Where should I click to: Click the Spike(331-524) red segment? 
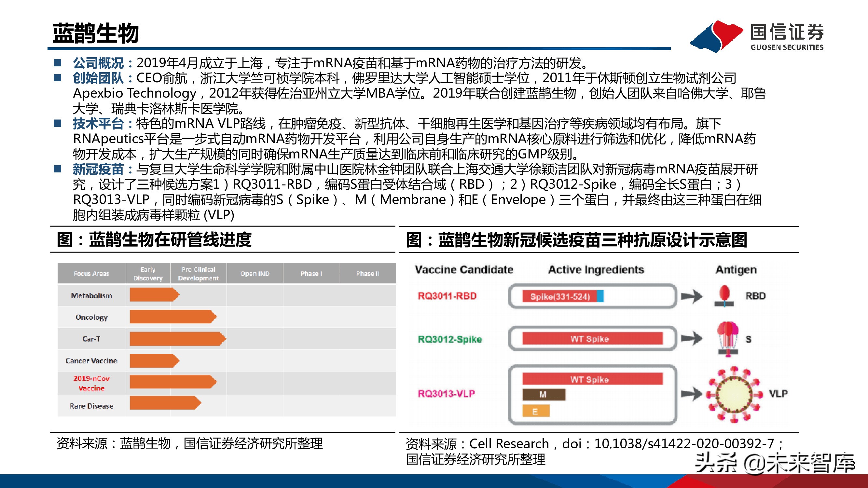560,296
